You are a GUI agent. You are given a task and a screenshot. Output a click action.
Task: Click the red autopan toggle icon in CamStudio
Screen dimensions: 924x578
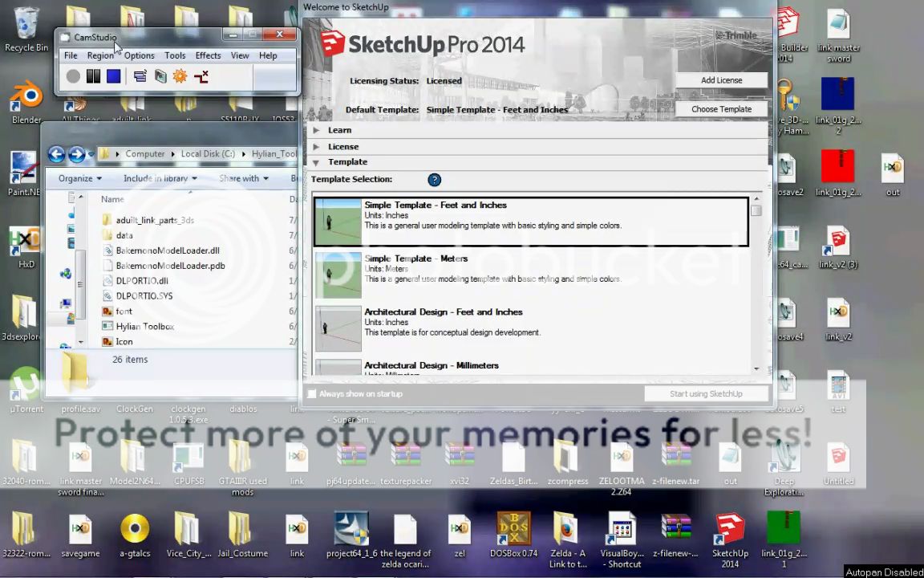(201, 76)
